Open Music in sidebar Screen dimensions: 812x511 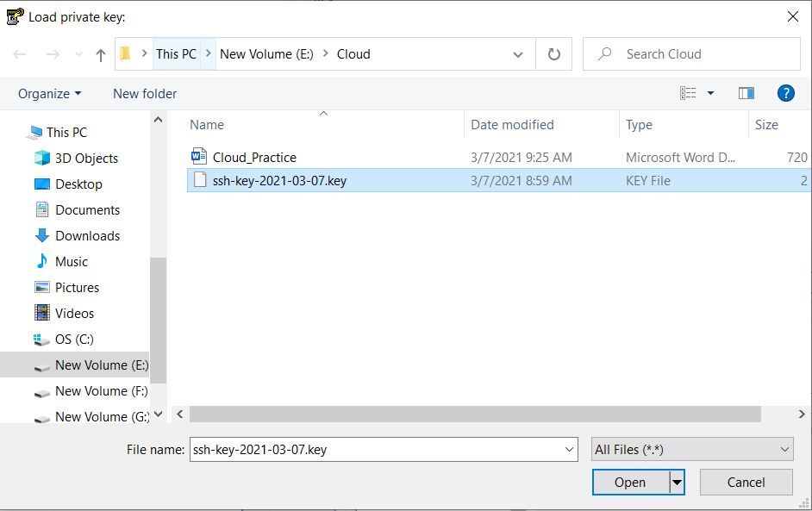pyautogui.click(x=72, y=262)
